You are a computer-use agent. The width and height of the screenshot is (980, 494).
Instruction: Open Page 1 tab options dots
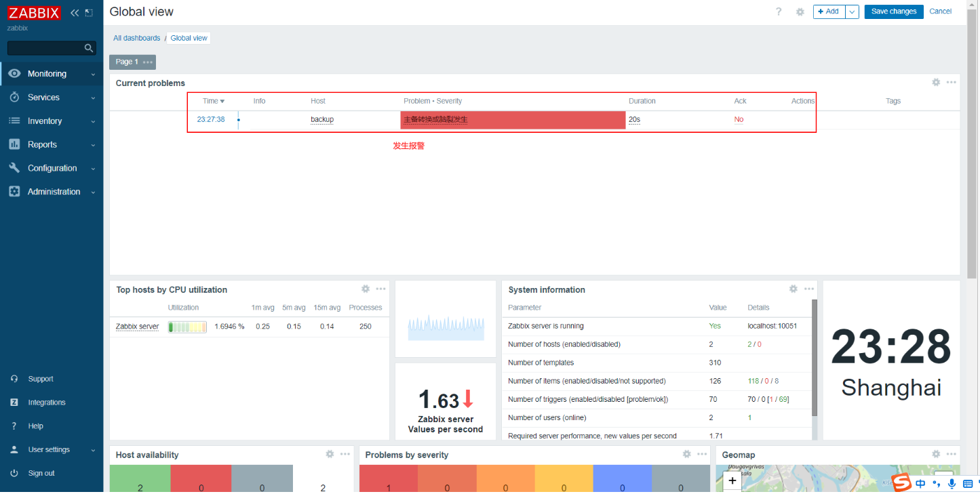(148, 62)
